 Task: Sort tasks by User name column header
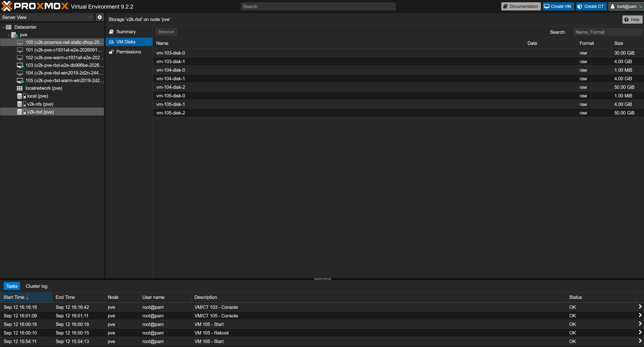point(165,297)
